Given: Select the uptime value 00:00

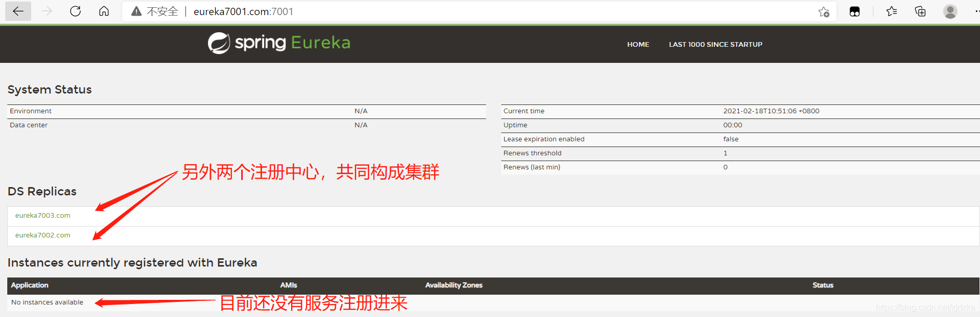Looking at the screenshot, I should 733,125.
